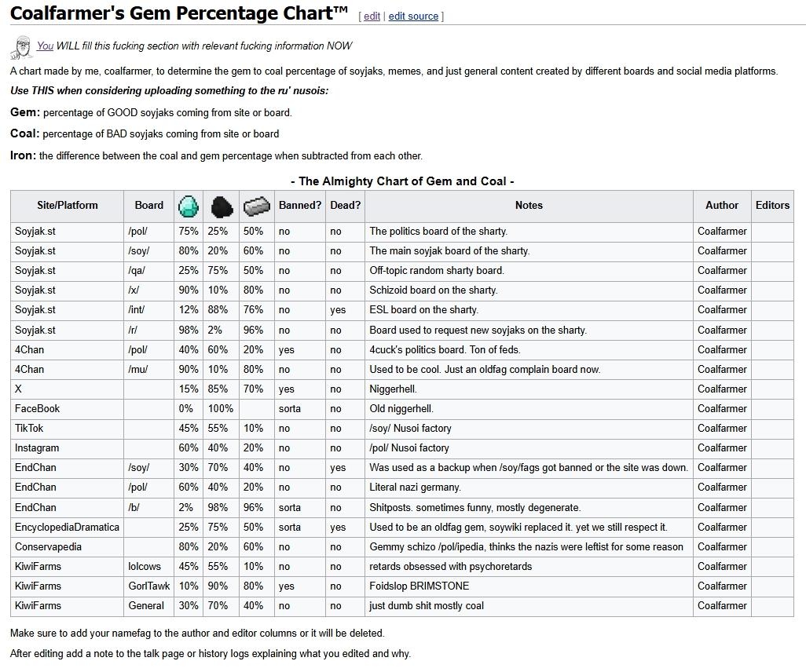The height and width of the screenshot is (672, 806).
Task: Select the Dead? column header
Action: pyautogui.click(x=346, y=206)
